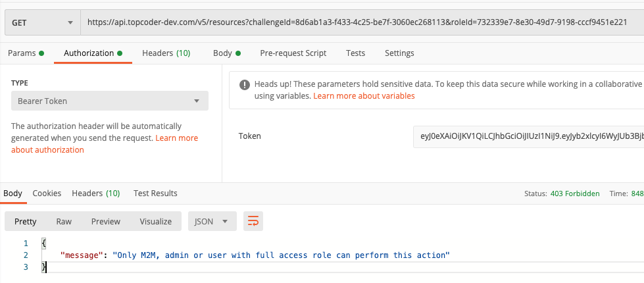Open the JSON format dropdown
Viewport: 644px width, 283px height.
coord(212,221)
